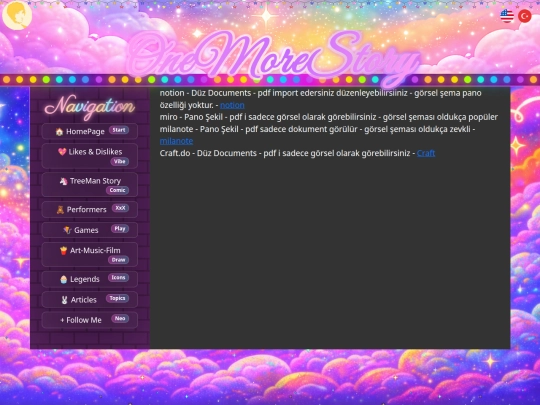Select the + Follow Me item

tap(90, 320)
